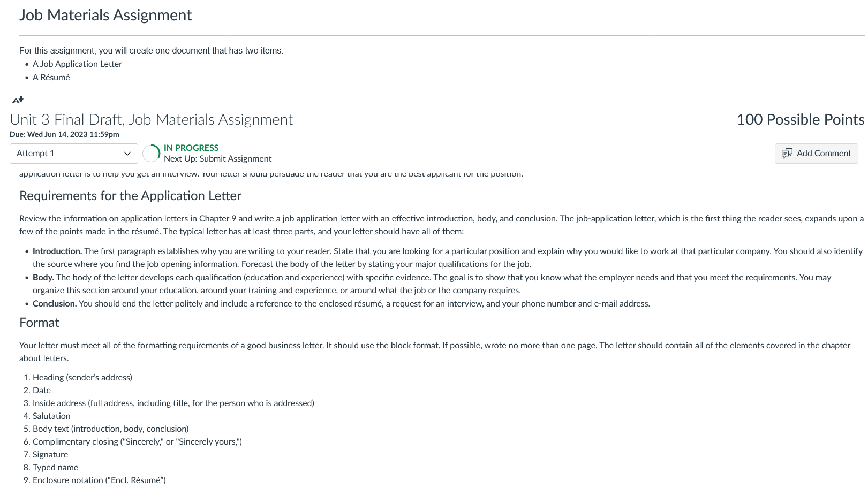868x489 pixels.
Task: Click list item 'Enclosure notation' at bottom
Action: point(99,480)
